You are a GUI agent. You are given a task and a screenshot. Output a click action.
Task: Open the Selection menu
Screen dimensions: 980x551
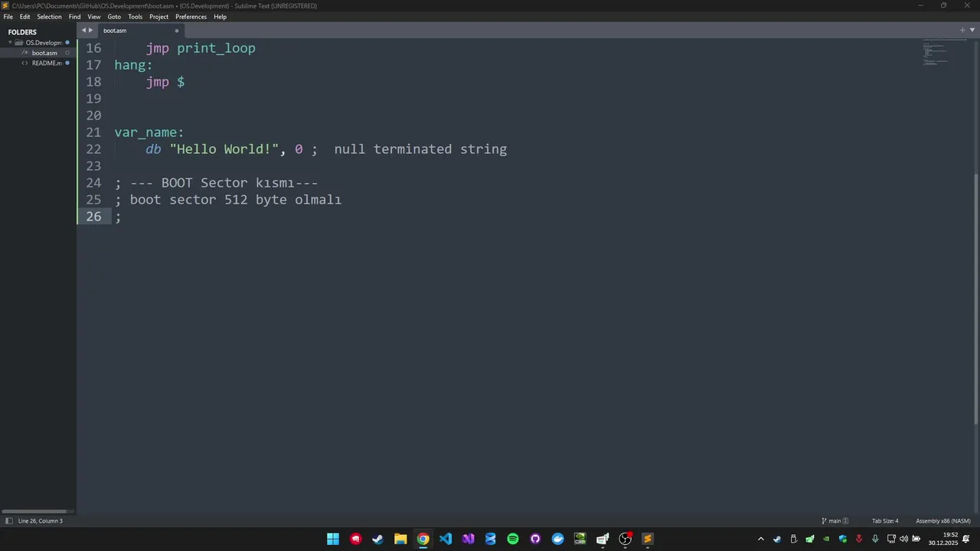[49, 17]
